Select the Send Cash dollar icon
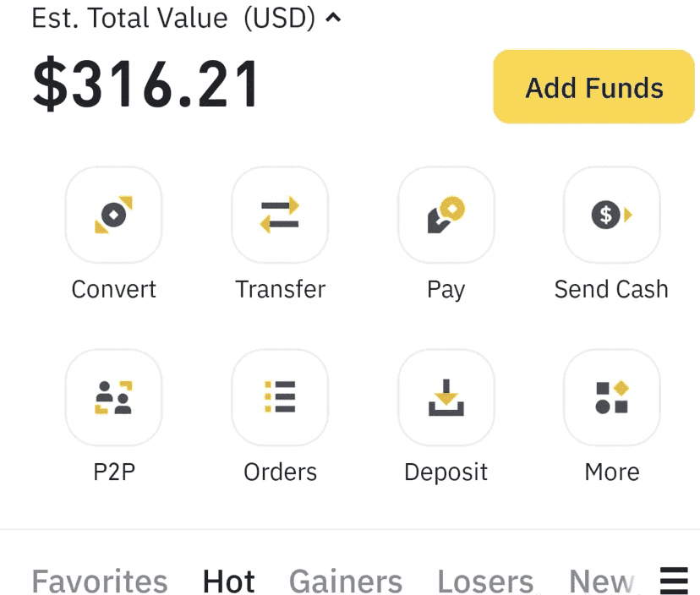 611,215
